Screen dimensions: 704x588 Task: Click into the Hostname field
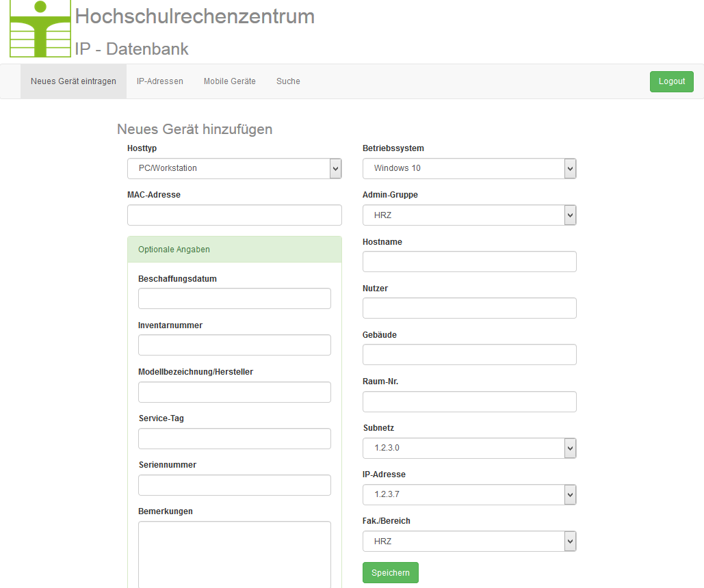point(469,262)
